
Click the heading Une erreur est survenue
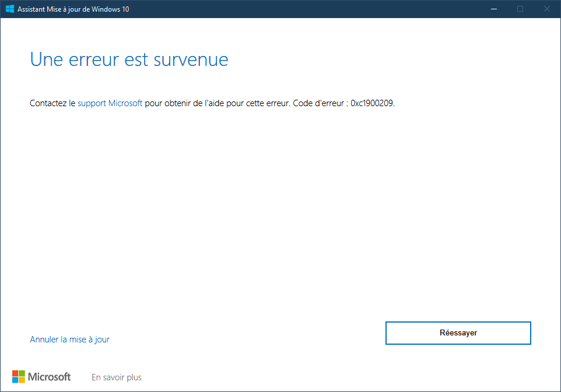[129, 60]
